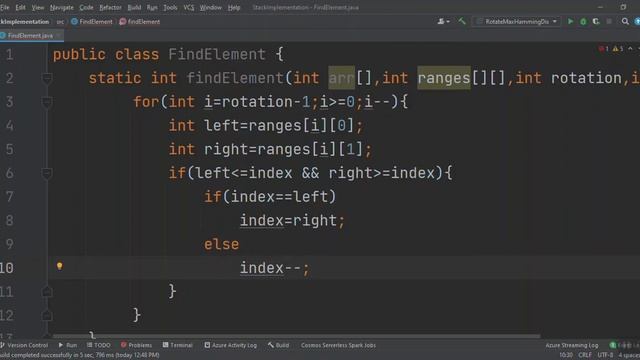This screenshot has height=360, width=640.
Task: Click the UTF-8 encoding indicator
Action: pos(605,355)
